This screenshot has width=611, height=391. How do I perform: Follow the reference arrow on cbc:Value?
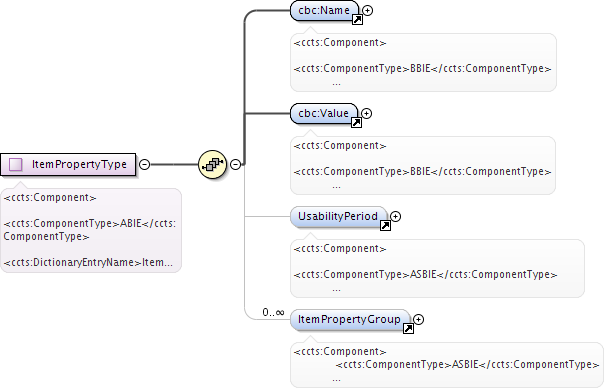pyautogui.click(x=356, y=123)
